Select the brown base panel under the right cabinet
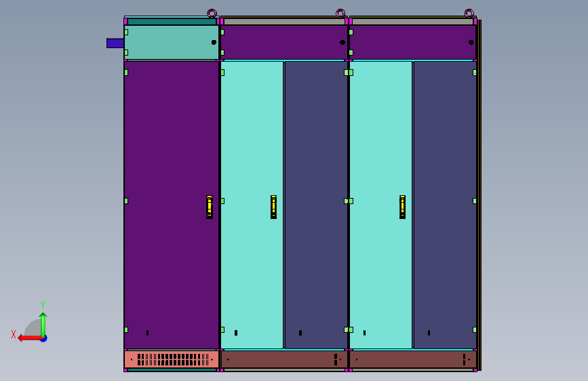 point(412,359)
